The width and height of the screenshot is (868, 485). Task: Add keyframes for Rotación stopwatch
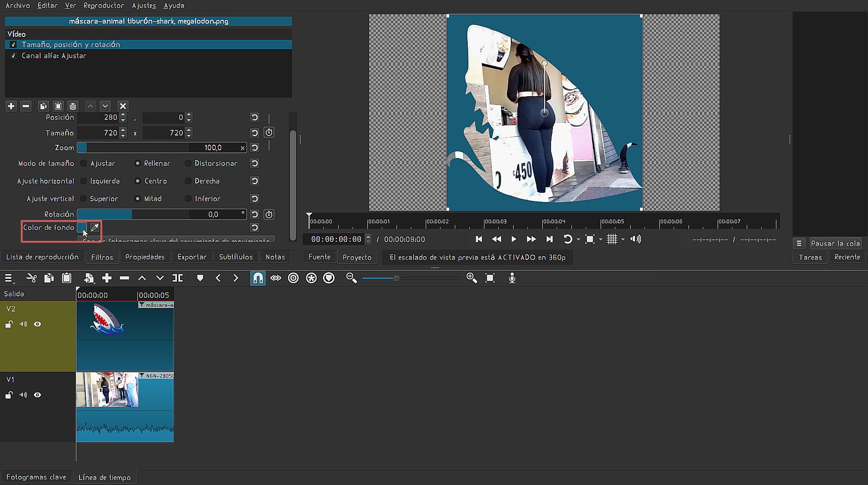pyautogui.click(x=269, y=215)
